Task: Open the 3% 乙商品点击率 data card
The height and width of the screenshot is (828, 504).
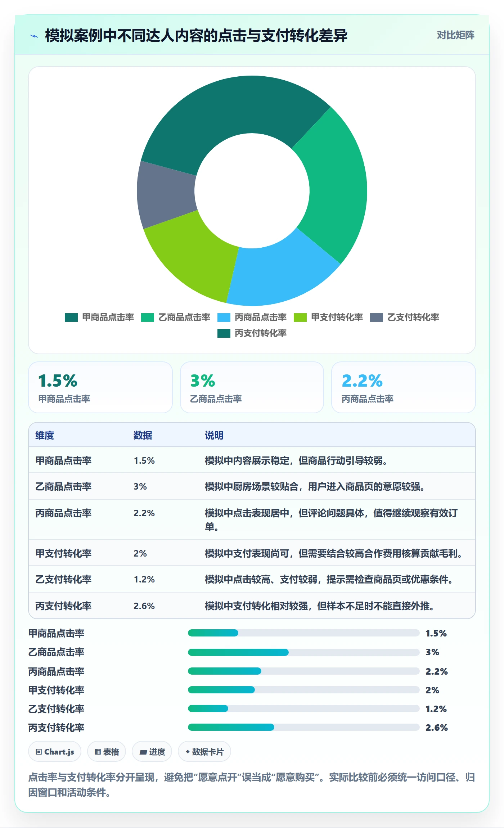Action: pyautogui.click(x=252, y=387)
